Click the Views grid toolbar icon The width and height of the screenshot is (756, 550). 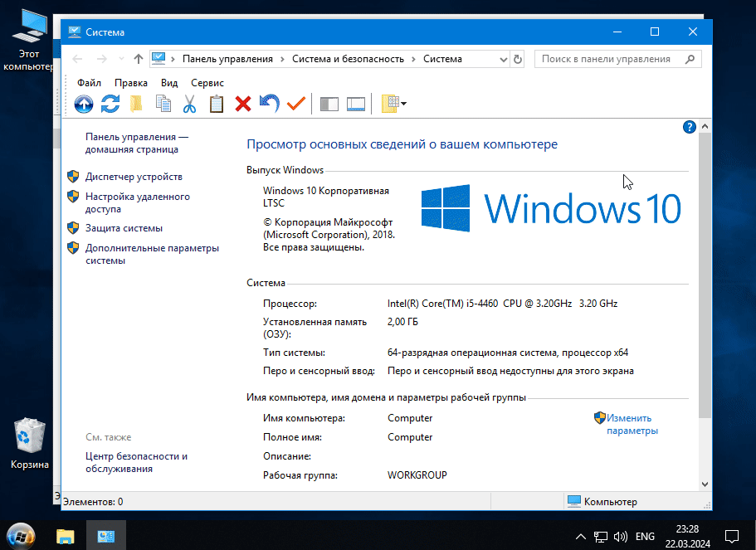click(390, 104)
